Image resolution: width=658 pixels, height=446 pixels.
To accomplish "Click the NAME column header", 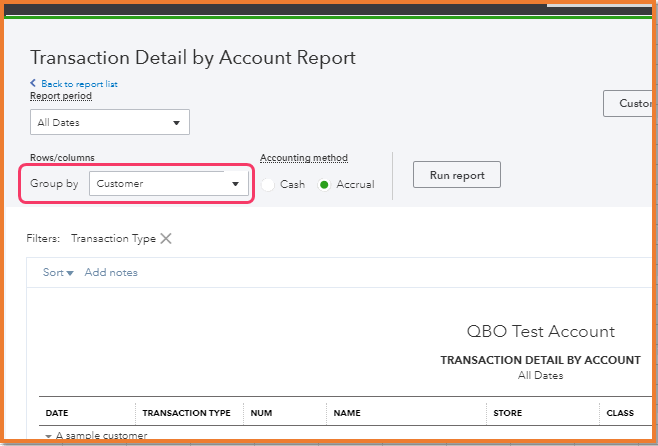I will click(347, 413).
